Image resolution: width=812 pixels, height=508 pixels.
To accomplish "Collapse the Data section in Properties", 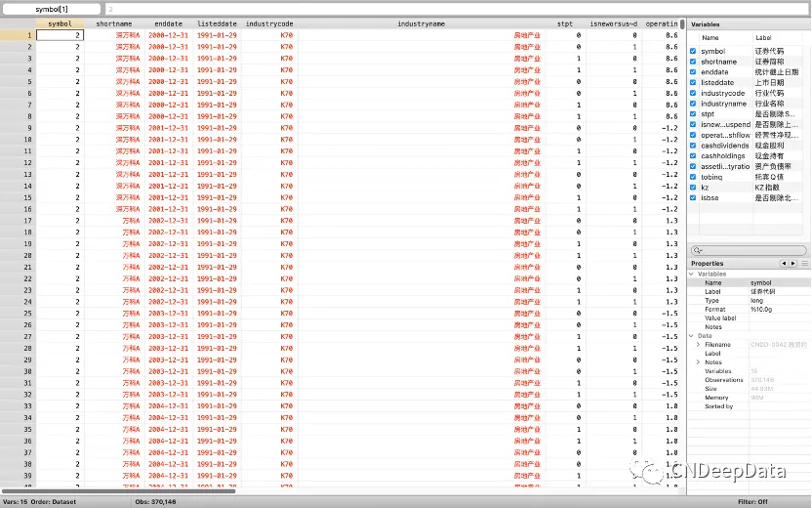I will click(x=691, y=335).
